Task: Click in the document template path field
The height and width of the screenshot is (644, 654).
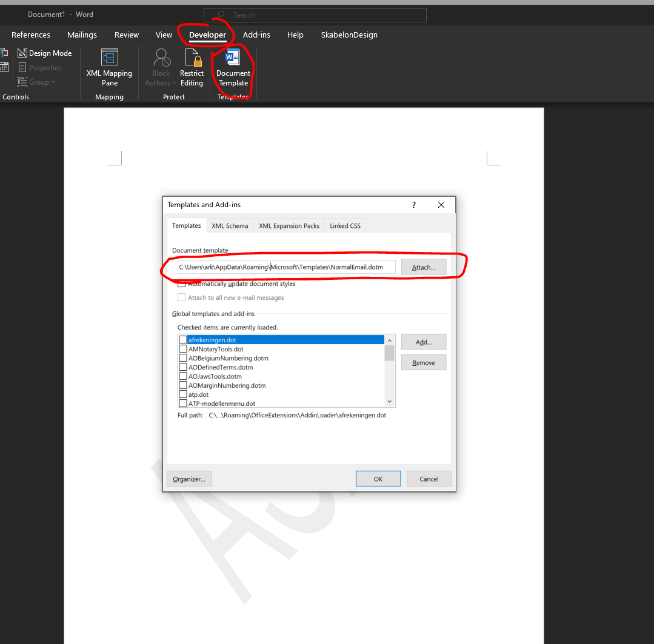Action: tap(286, 267)
